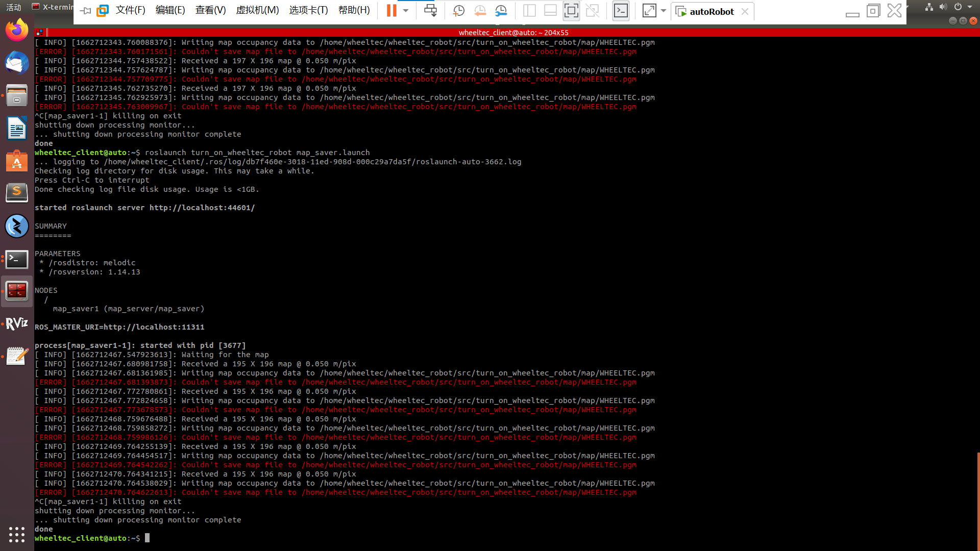The image size is (980, 551).
Task: Open the 帮助(H) menu
Action: point(354,10)
